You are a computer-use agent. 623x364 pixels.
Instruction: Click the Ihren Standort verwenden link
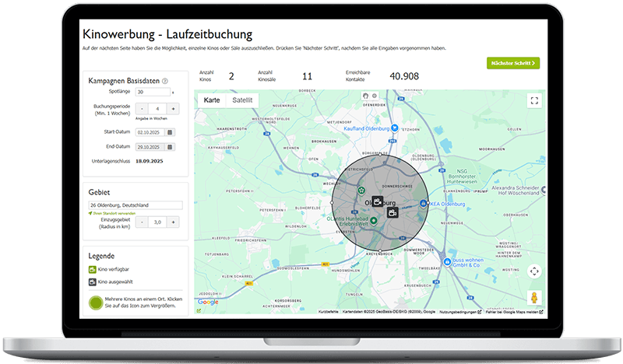pos(116,212)
